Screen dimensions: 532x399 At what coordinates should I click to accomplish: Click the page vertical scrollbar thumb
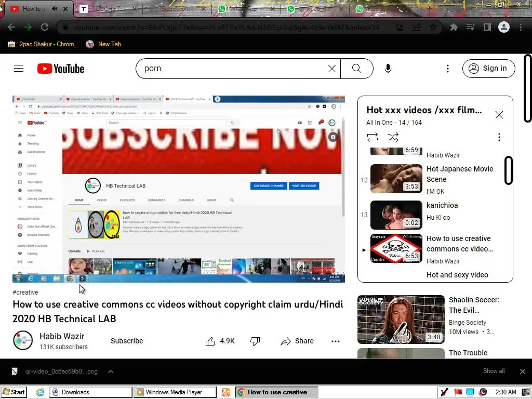(528, 88)
